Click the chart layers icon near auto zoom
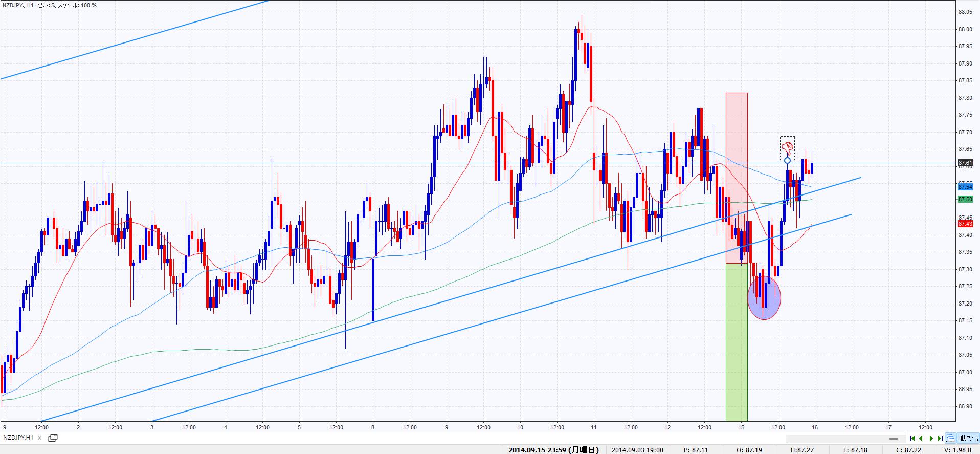 [x=950, y=438]
